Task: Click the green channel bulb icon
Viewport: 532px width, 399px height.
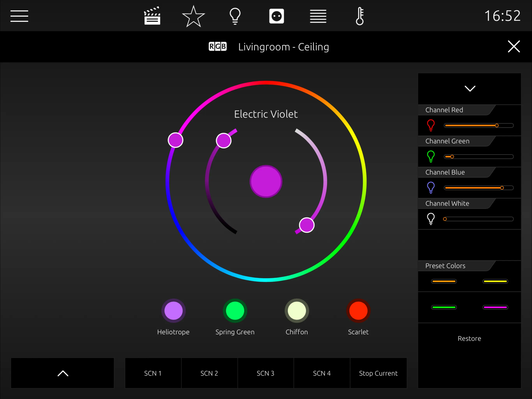Action: pos(431,156)
